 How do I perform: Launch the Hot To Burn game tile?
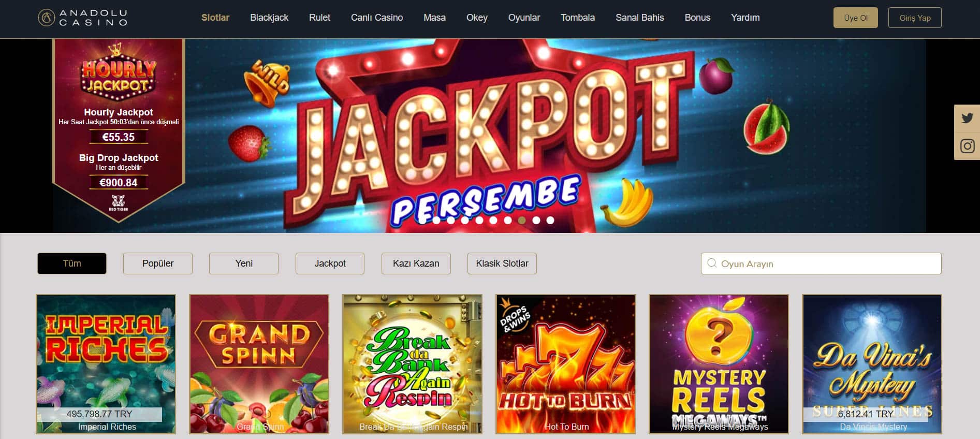[x=566, y=364]
